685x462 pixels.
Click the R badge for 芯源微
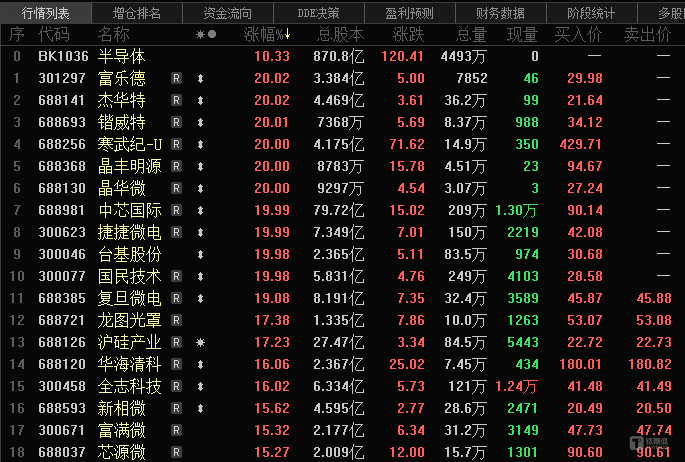click(x=176, y=452)
